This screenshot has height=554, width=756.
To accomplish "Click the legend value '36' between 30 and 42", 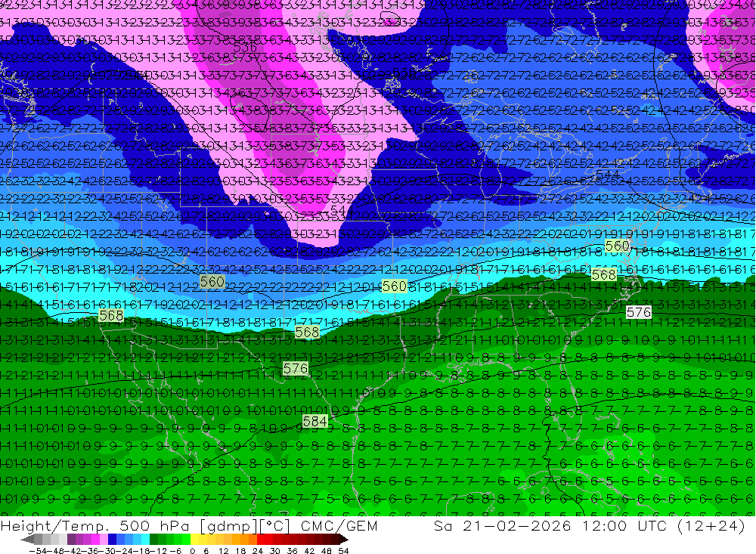I will (x=292, y=551).
